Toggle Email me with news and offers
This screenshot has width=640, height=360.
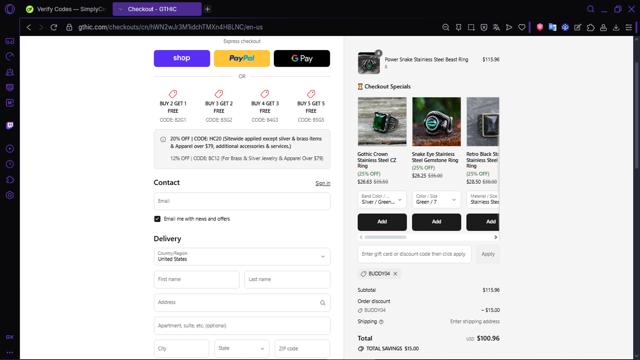pyautogui.click(x=157, y=219)
